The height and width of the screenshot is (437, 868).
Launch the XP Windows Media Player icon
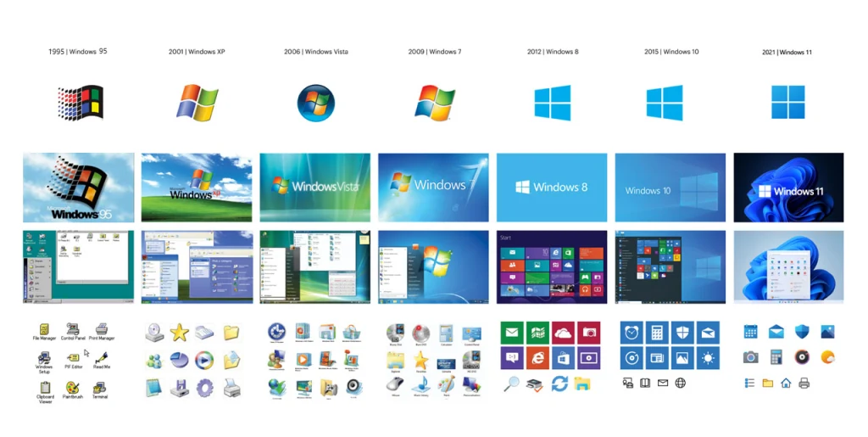[204, 361]
